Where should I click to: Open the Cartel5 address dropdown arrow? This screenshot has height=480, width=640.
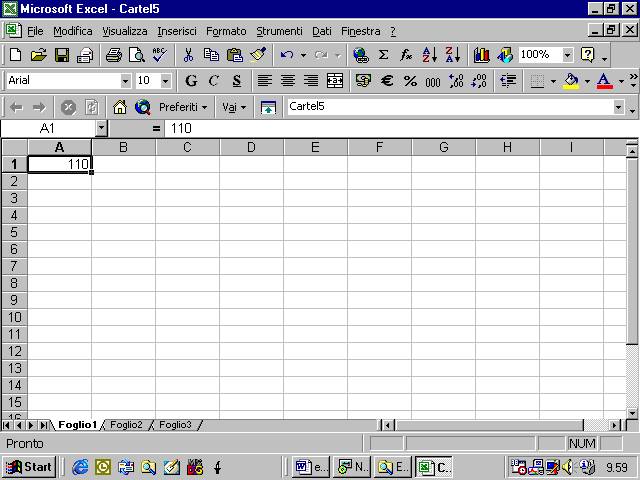(618, 107)
